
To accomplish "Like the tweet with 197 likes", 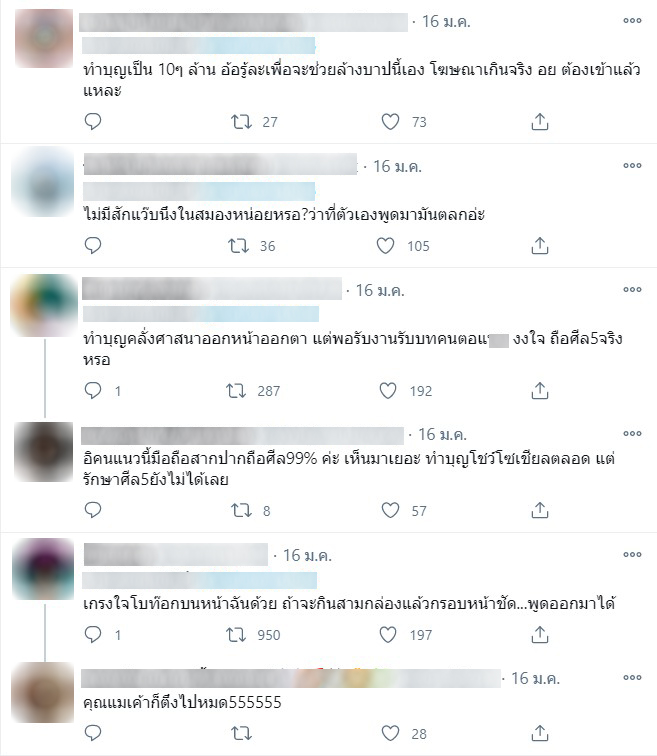I will [388, 634].
